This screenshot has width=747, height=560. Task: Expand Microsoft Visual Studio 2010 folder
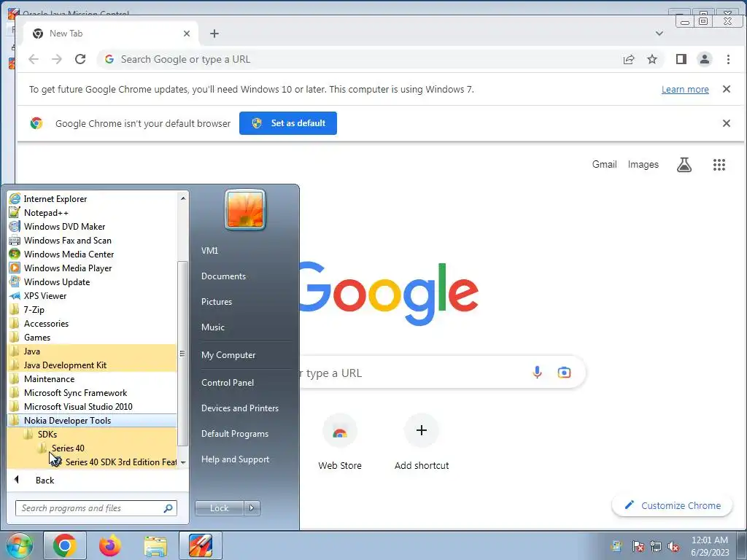coord(93,407)
